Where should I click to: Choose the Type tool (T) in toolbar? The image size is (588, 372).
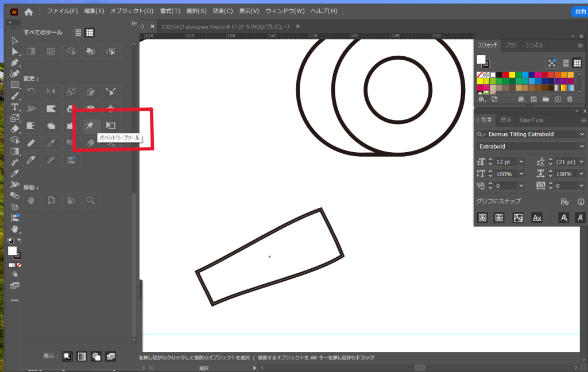click(15, 107)
